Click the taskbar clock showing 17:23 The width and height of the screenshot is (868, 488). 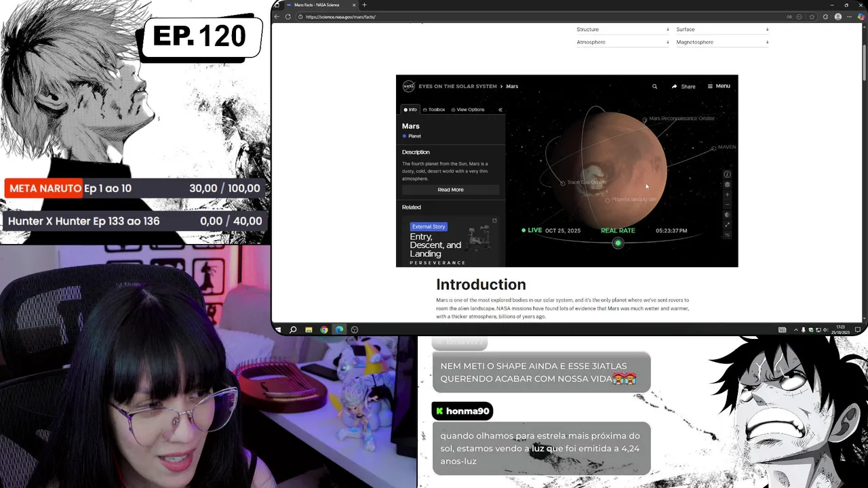(x=842, y=330)
